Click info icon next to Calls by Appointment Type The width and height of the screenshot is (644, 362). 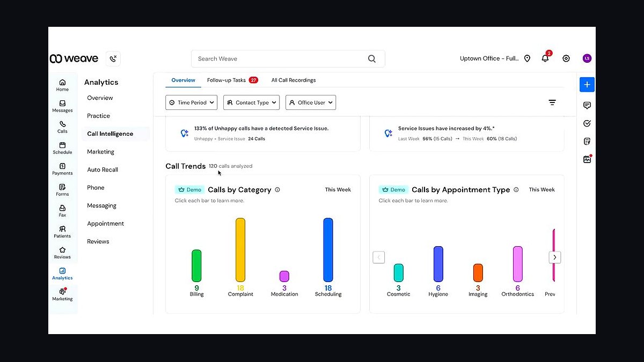pyautogui.click(x=516, y=190)
